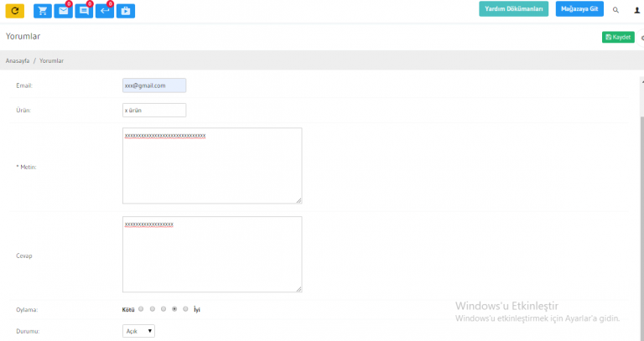The width and height of the screenshot is (644, 341).
Task: Expand the Durumu dropdown showing Açık
Action: click(138, 331)
